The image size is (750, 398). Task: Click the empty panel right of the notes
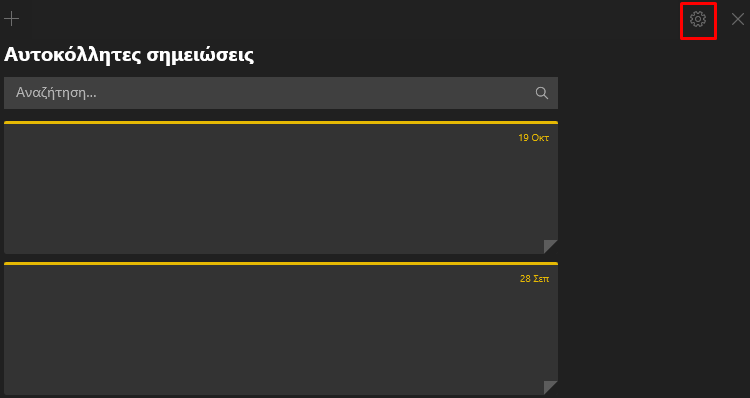(x=654, y=230)
